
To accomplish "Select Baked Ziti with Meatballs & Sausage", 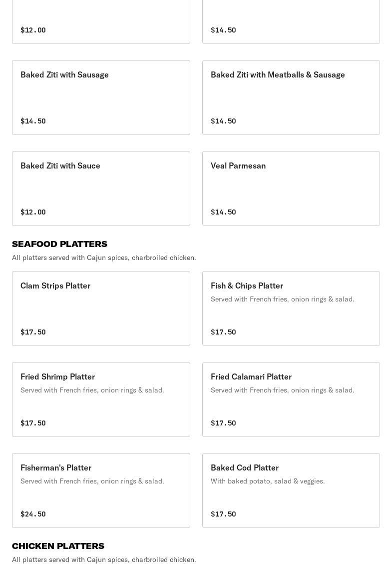I will [278, 75].
